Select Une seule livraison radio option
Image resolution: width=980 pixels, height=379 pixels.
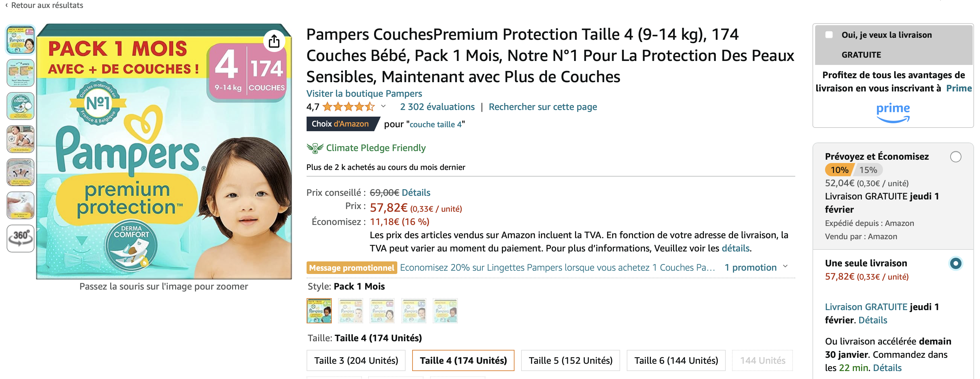pos(955,263)
